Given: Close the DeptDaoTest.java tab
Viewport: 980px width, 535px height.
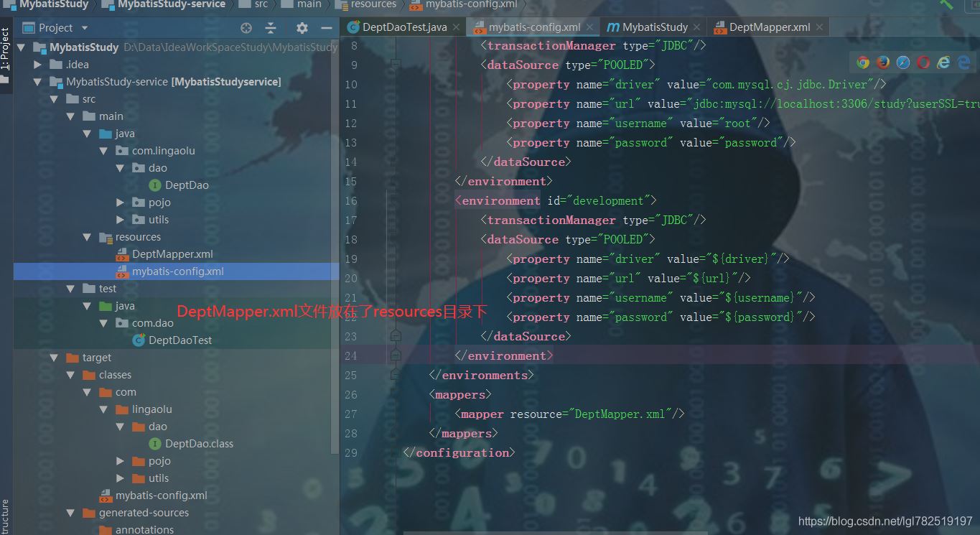Looking at the screenshot, I should (457, 27).
